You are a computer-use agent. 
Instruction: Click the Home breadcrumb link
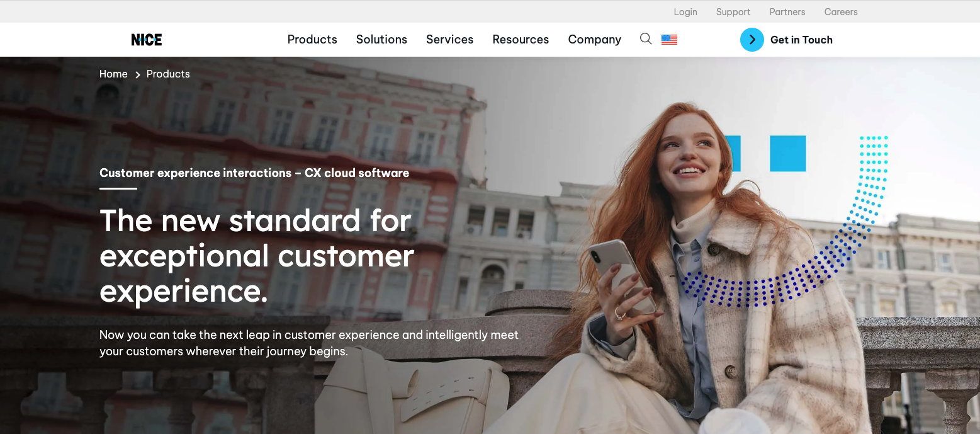pos(113,74)
